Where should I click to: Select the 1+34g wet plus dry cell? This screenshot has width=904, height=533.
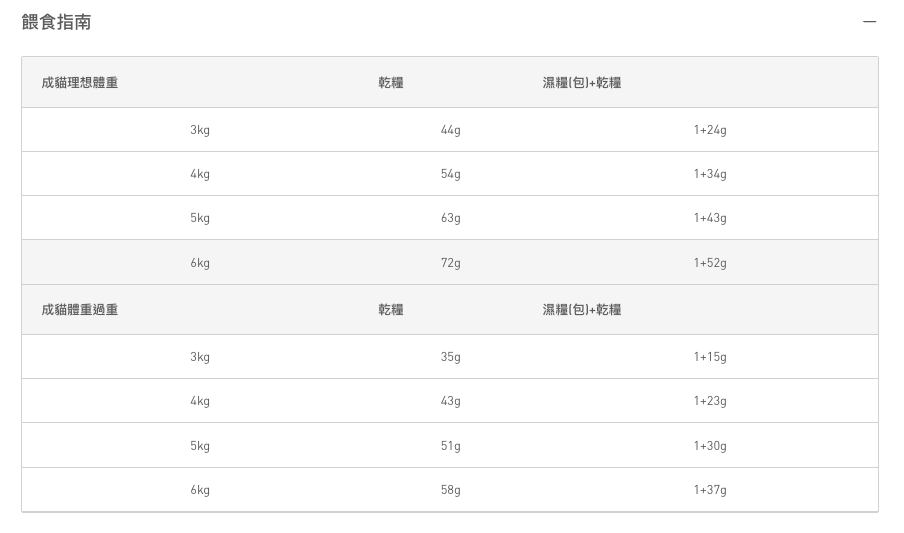(x=709, y=174)
